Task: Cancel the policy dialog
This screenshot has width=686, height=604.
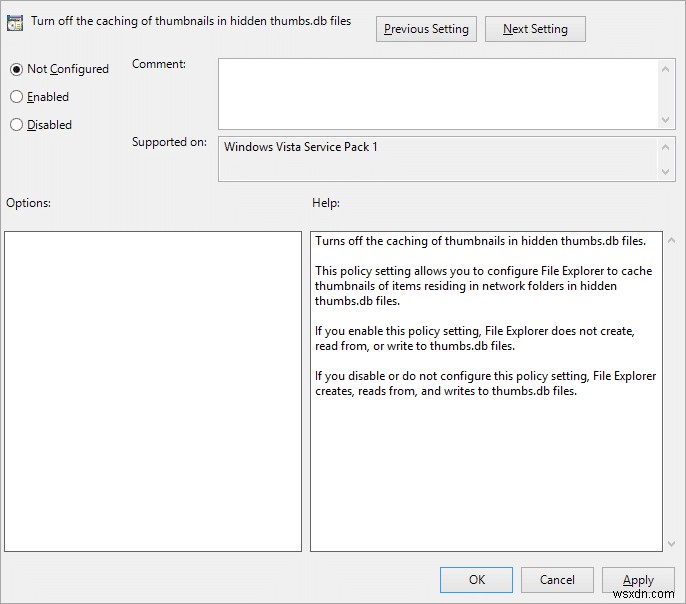Action: (557, 580)
